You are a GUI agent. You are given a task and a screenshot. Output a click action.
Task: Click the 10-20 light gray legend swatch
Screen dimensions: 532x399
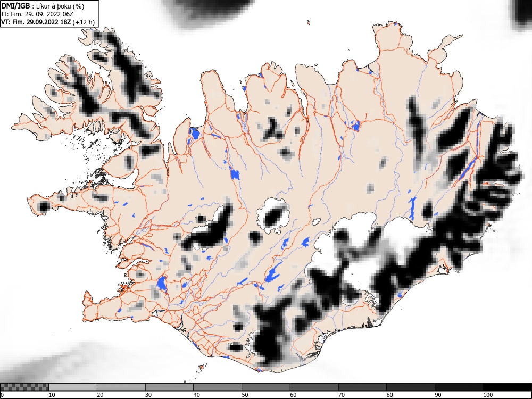72,387
